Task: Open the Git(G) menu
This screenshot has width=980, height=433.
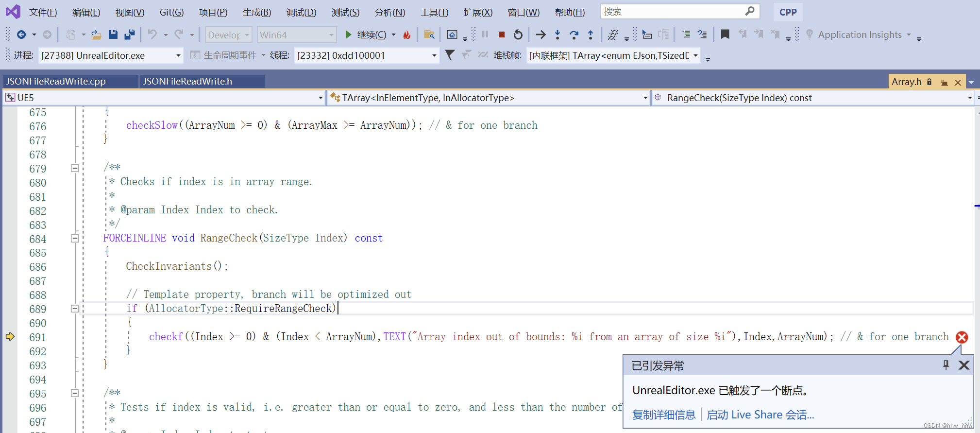Action: coord(172,12)
